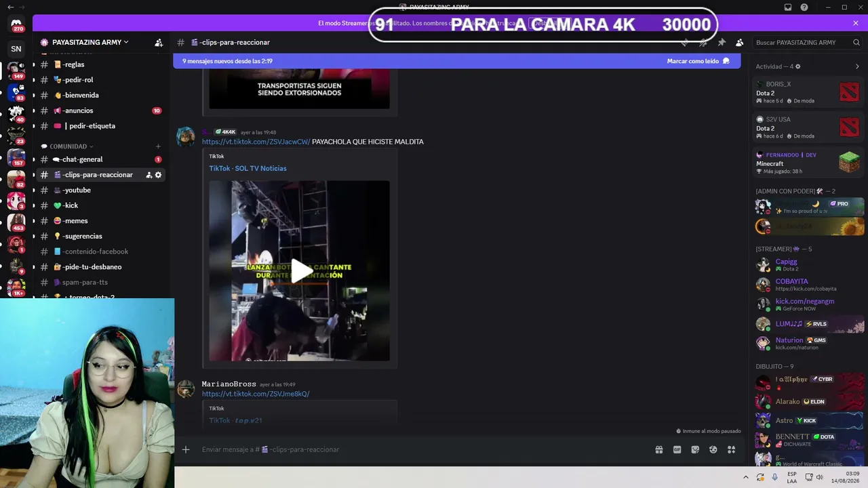Open the Discord inbox

tap(788, 7)
